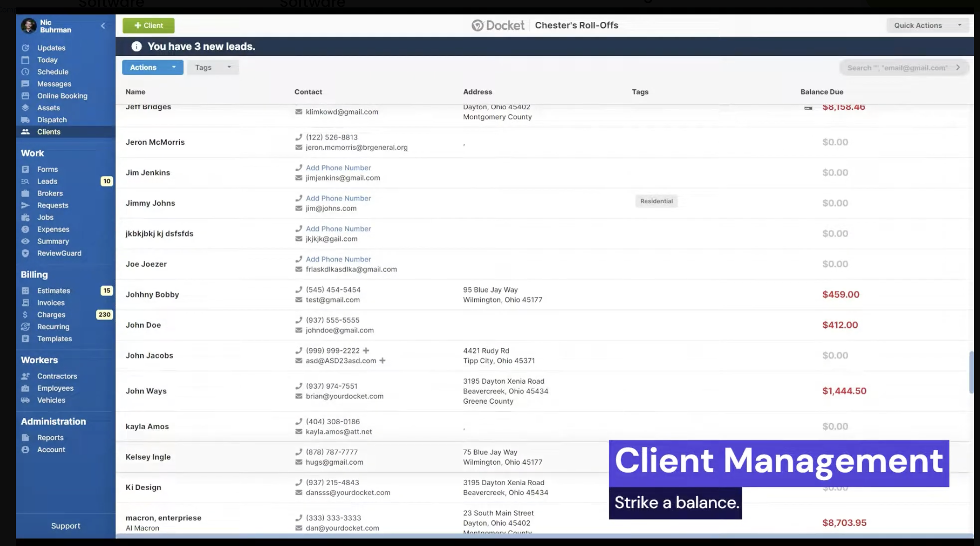Open the Updates menu item

coord(51,47)
